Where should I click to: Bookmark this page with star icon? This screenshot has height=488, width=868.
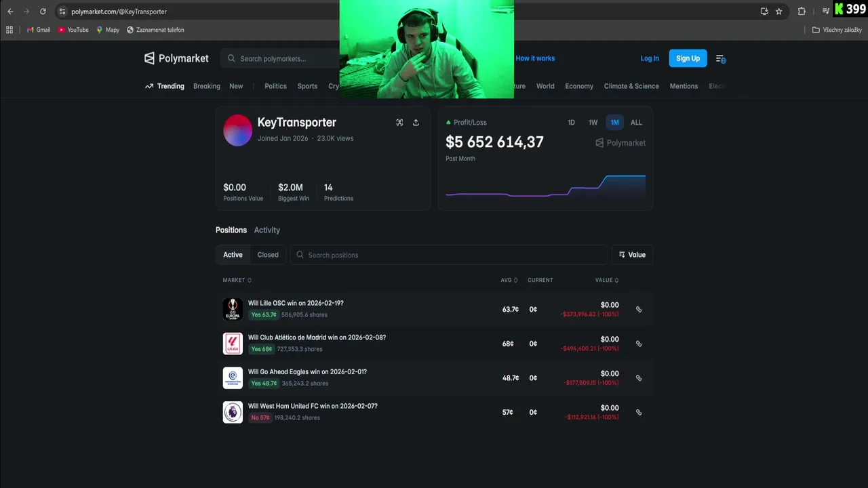coord(779,12)
